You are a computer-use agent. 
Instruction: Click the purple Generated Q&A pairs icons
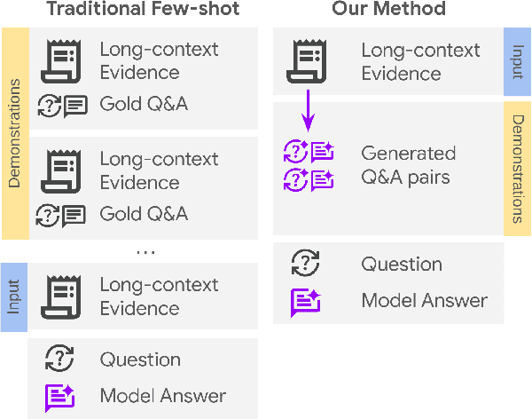[x=308, y=165]
